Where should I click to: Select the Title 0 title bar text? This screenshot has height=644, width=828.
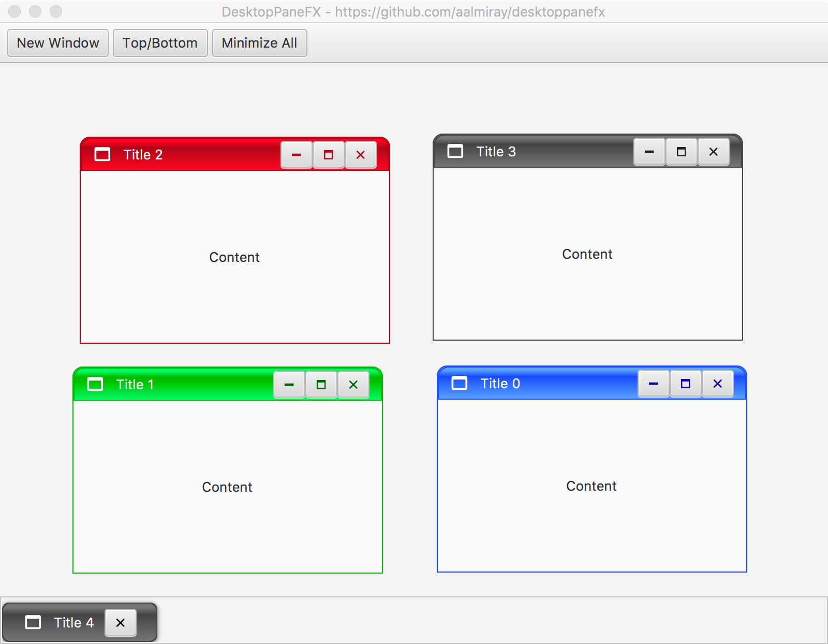(x=500, y=383)
